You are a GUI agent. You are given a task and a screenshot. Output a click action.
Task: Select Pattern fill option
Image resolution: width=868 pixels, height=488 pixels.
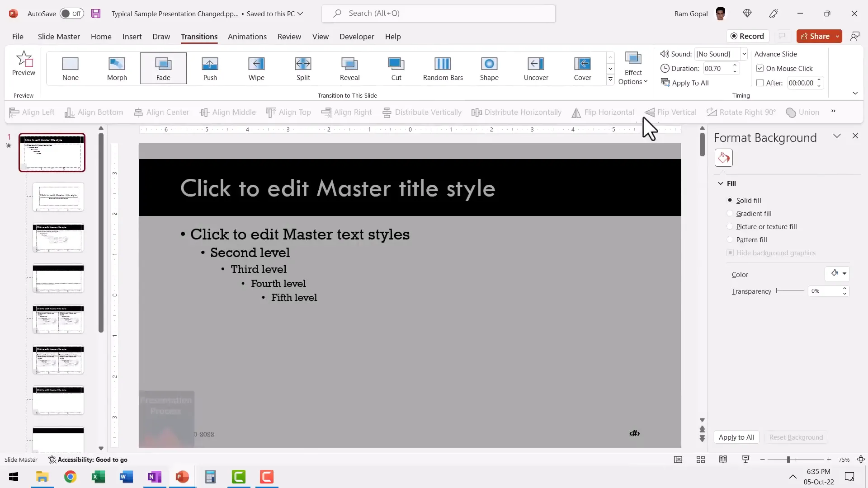click(730, 239)
